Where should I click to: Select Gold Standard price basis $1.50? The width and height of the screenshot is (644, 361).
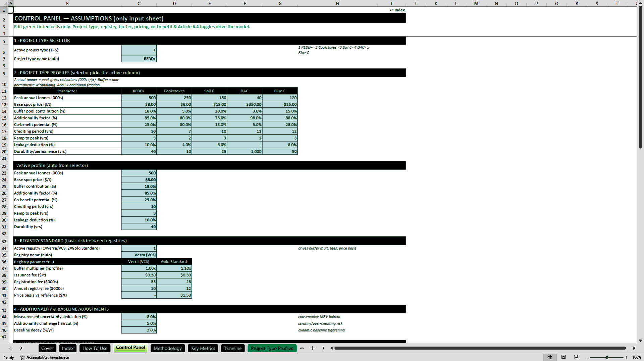click(174, 295)
